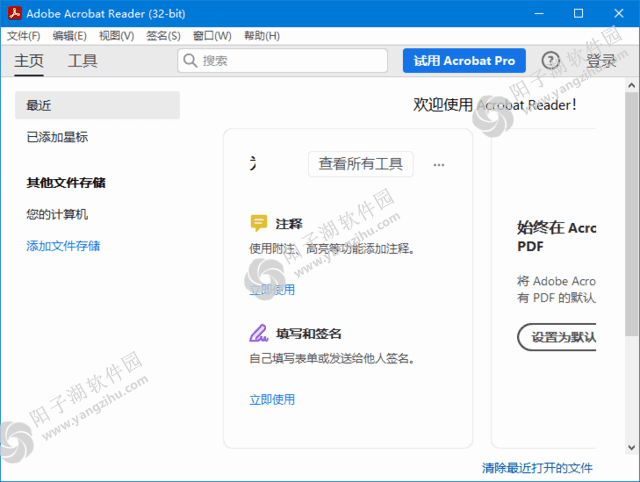Click the scrollbar up arrow
The image size is (640, 482).
click(631, 85)
